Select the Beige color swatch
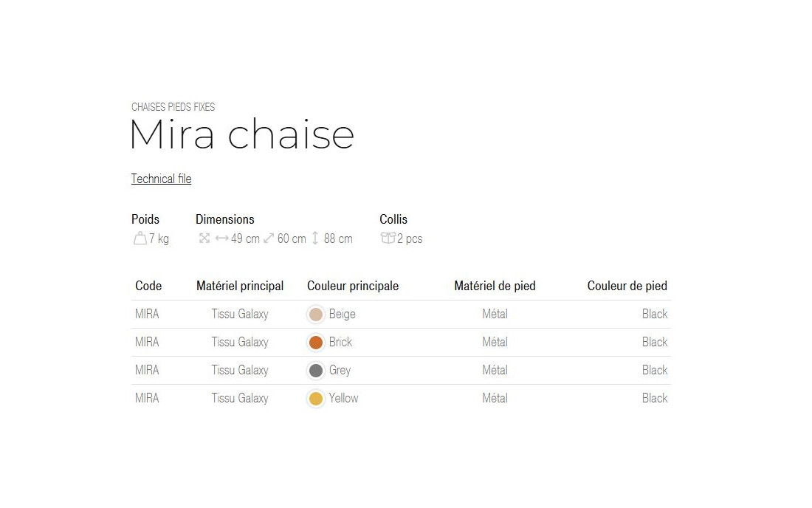Screen dimensions: 812x508 click(x=316, y=315)
